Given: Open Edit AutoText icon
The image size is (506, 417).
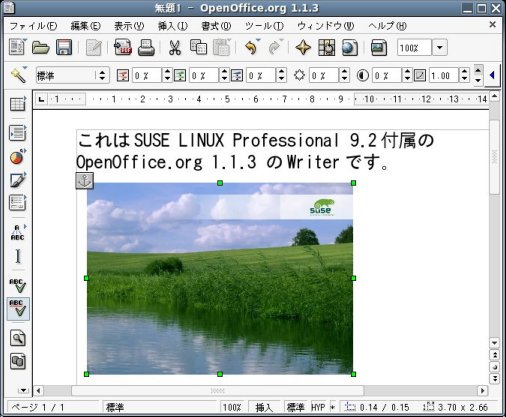Looking at the screenshot, I should pos(18,233).
